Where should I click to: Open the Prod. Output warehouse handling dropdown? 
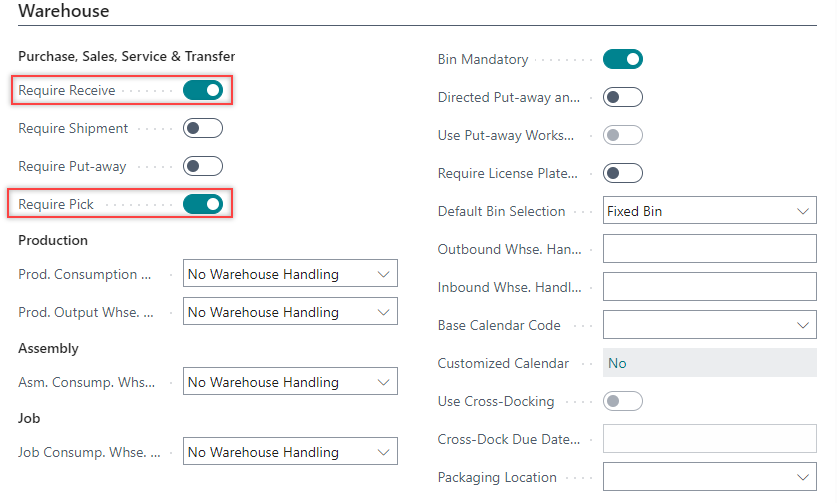click(x=290, y=312)
